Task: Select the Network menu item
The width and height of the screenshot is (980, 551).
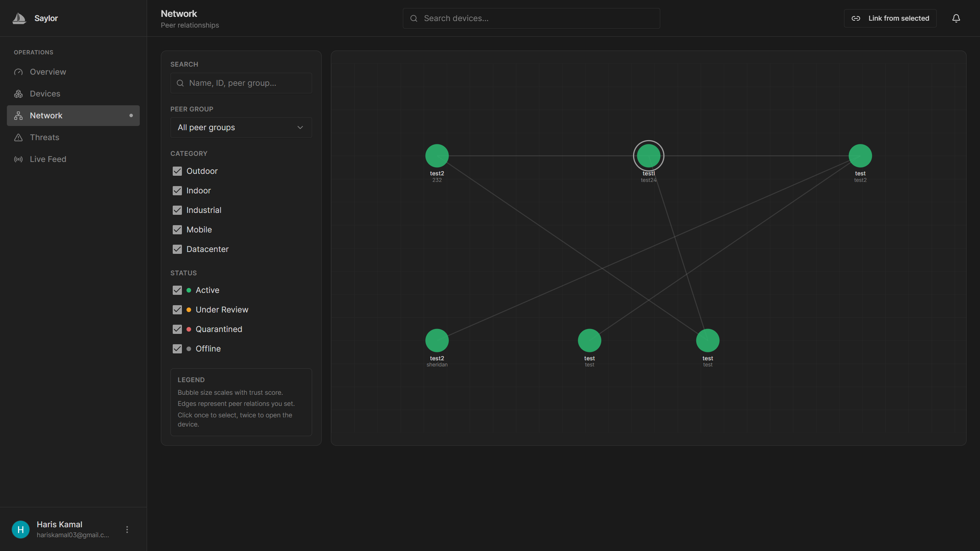Action: pyautogui.click(x=73, y=116)
